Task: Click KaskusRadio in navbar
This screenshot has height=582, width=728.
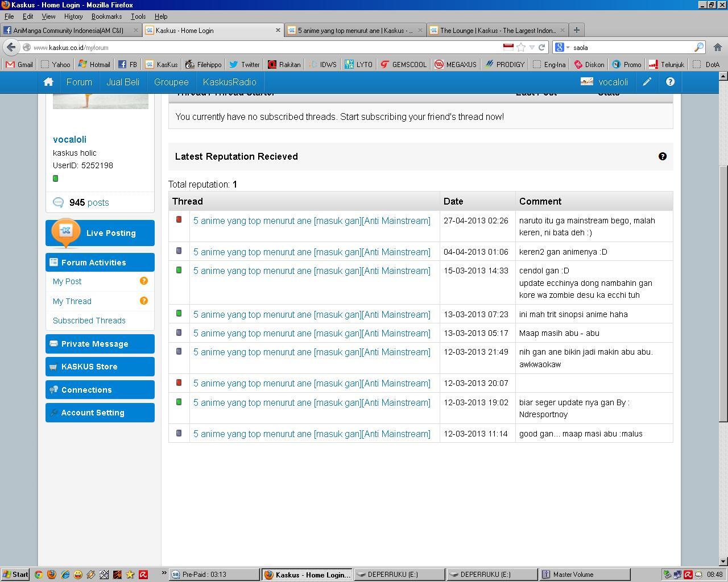Action: pyautogui.click(x=230, y=82)
